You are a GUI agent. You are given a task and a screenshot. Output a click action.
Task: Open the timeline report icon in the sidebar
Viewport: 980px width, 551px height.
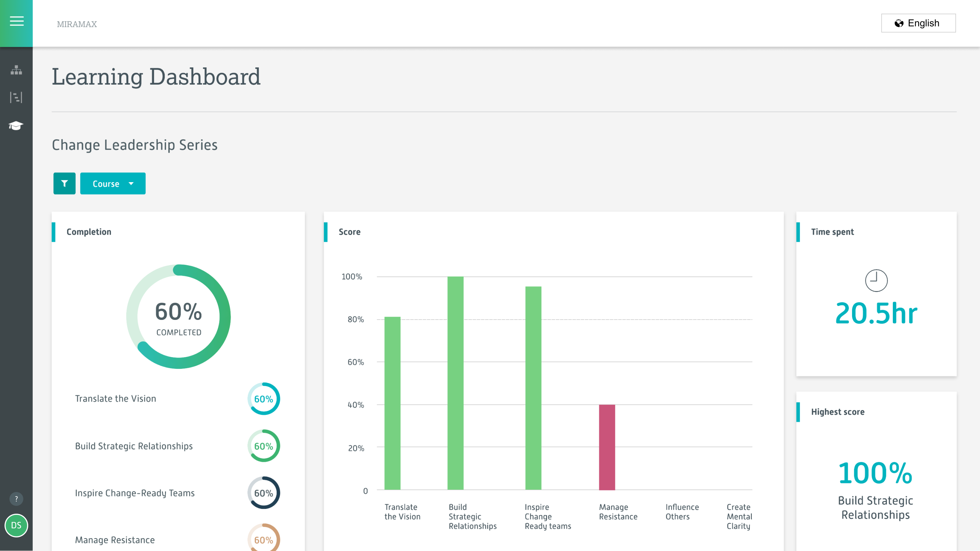pos(16,98)
